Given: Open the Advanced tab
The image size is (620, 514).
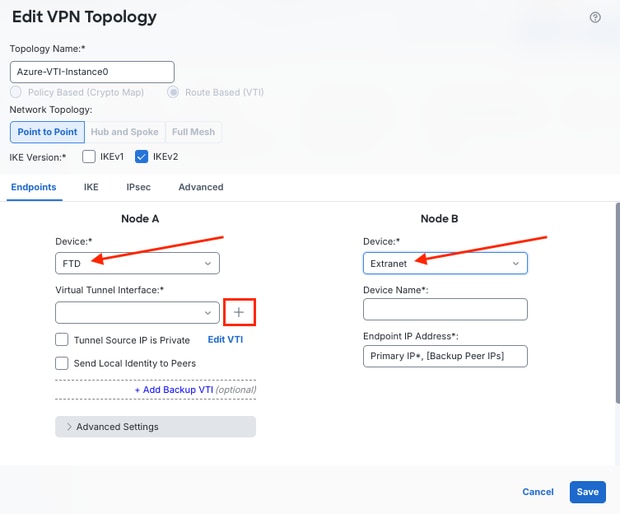Looking at the screenshot, I should [x=201, y=187].
